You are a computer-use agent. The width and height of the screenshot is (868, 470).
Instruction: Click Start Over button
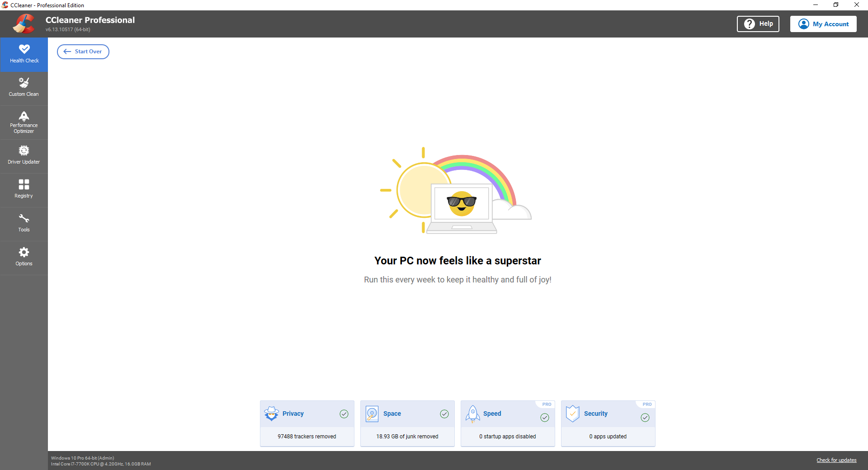click(x=83, y=52)
